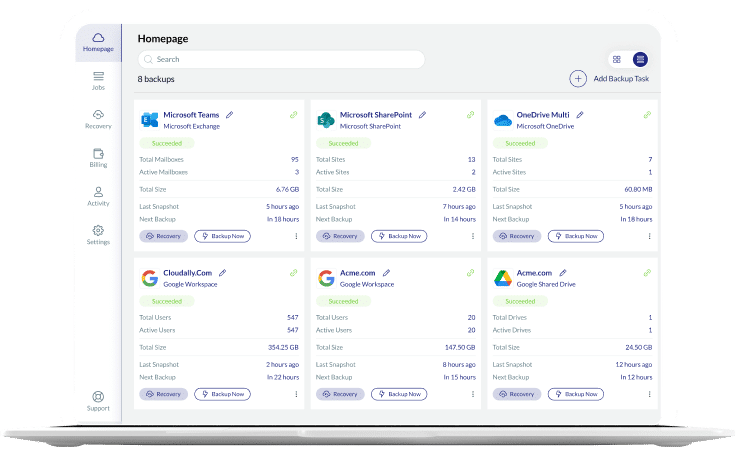Click the pencil edit icon beside Microsoft Teams
This screenshot has width=736, height=458.
coord(230,115)
